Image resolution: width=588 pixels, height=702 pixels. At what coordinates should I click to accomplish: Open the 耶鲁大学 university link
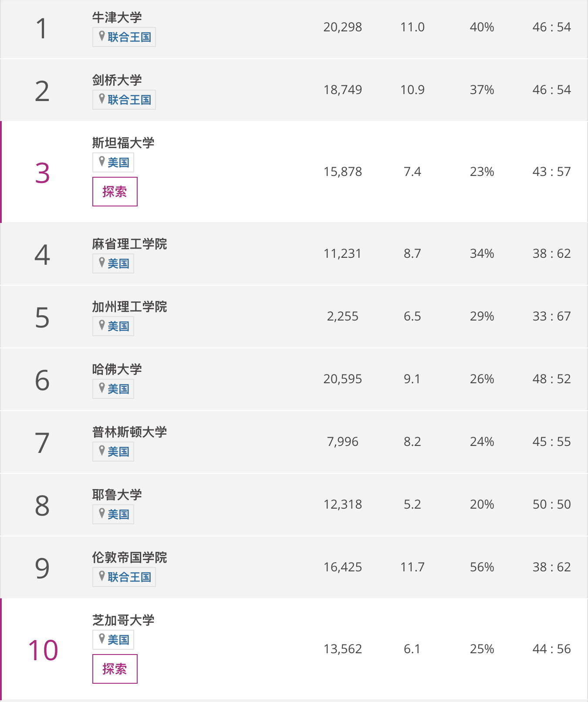tap(117, 495)
